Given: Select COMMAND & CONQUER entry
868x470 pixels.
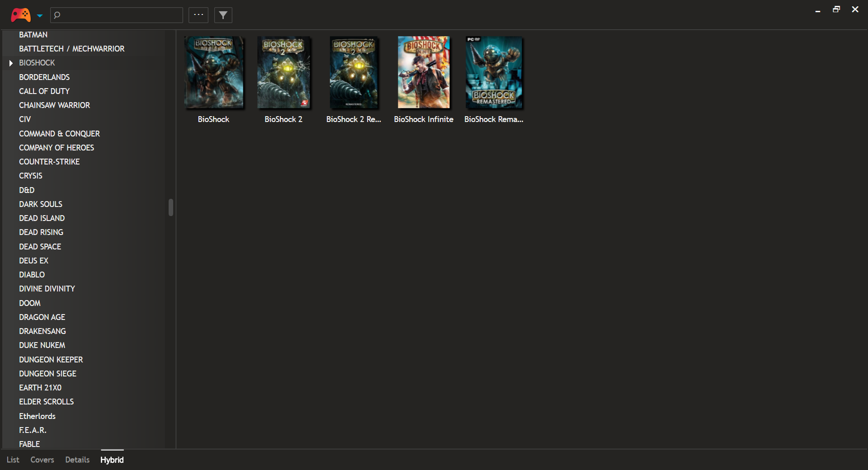Looking at the screenshot, I should click(x=59, y=134).
